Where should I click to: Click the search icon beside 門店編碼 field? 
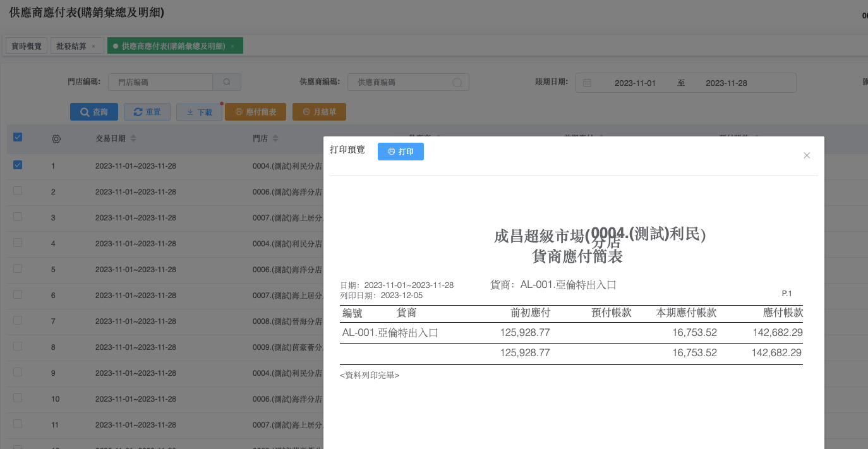coord(227,82)
